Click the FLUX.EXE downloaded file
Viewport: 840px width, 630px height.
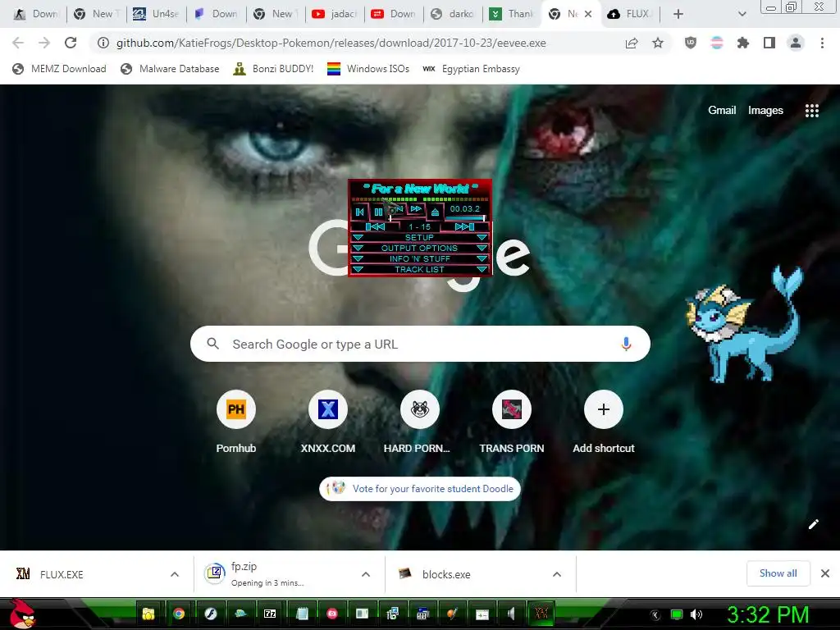coord(49,574)
